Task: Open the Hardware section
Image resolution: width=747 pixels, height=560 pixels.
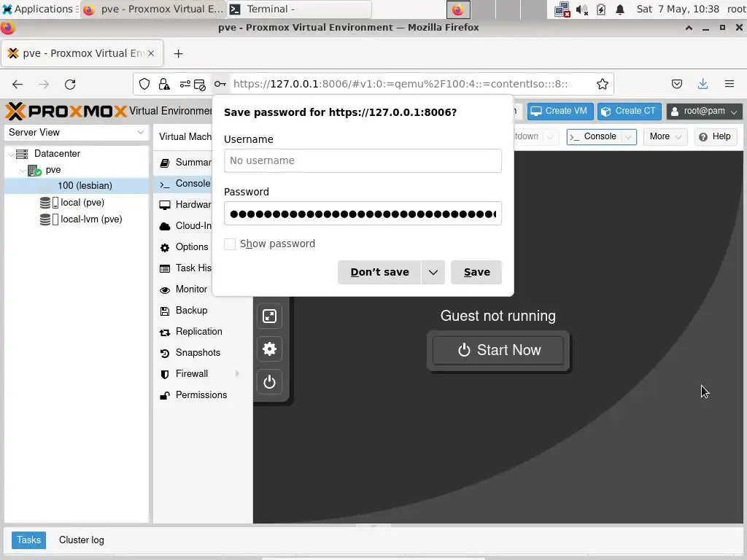Action: tap(186, 205)
